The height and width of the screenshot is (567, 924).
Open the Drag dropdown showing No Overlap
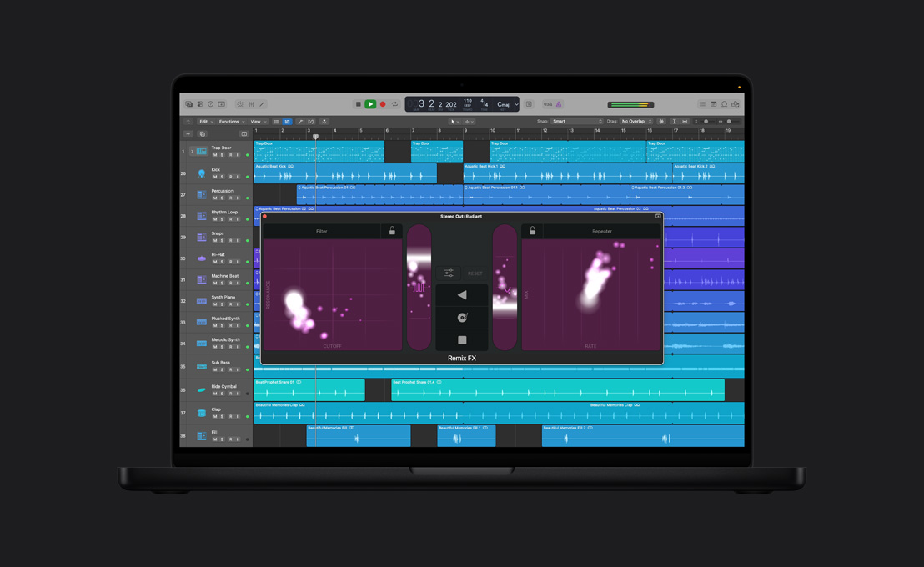[x=633, y=121]
